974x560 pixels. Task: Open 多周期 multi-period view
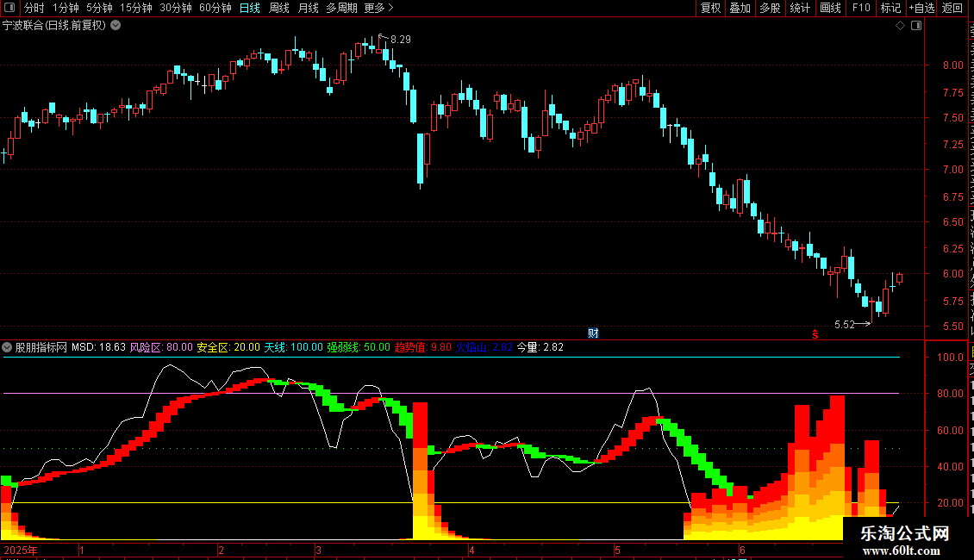click(341, 8)
